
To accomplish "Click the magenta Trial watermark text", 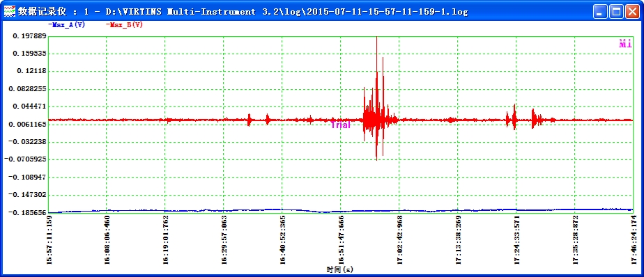I will click(x=341, y=125).
